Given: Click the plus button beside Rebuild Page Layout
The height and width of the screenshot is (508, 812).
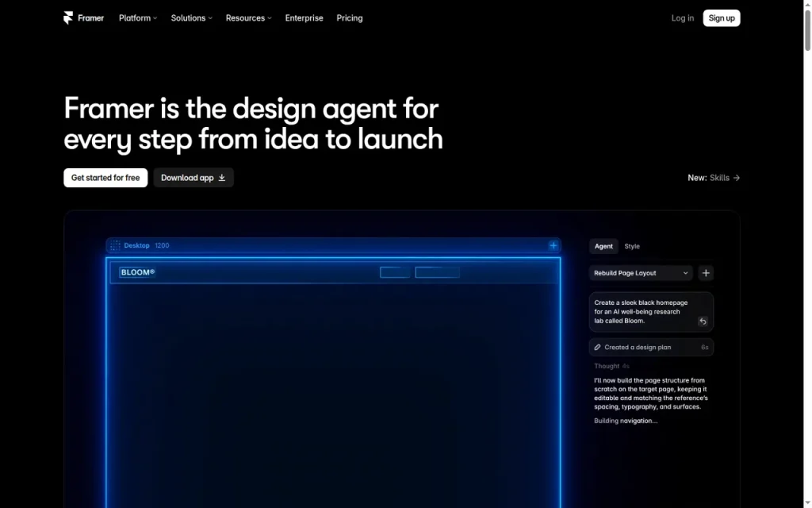Looking at the screenshot, I should (x=706, y=273).
